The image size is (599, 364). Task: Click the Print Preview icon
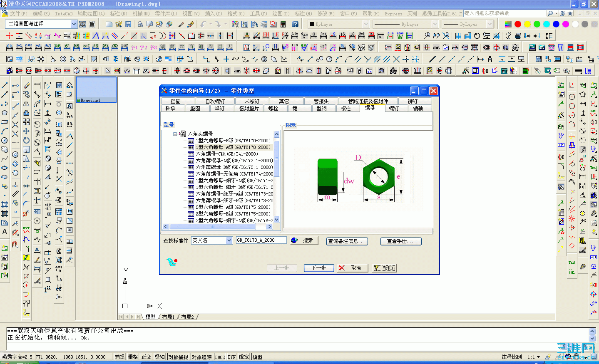[150, 24]
